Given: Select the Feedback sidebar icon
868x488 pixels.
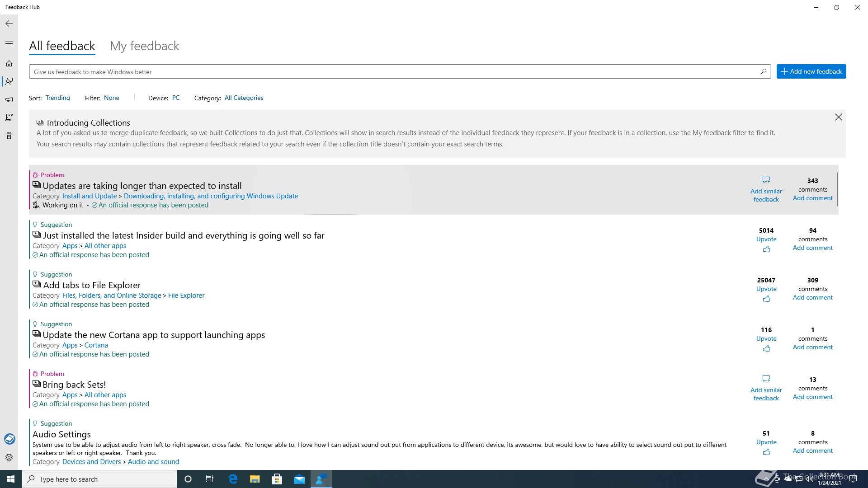Looking at the screenshot, I should coord(9,81).
